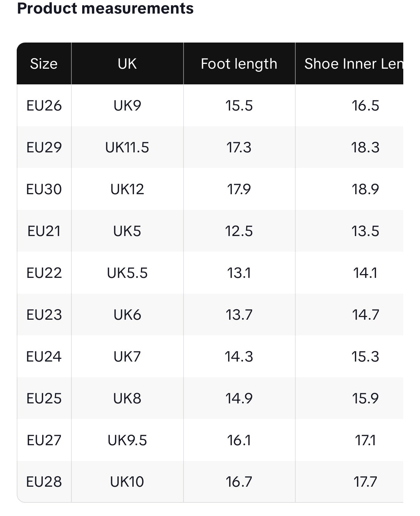
Task: Click inner length value 15.3
Action: pyautogui.click(x=365, y=357)
